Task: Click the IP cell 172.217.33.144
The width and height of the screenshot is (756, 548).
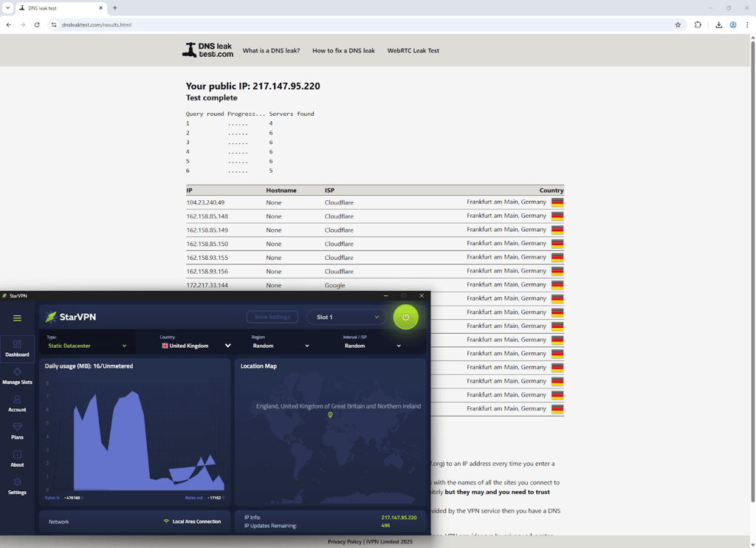Action: (x=207, y=285)
